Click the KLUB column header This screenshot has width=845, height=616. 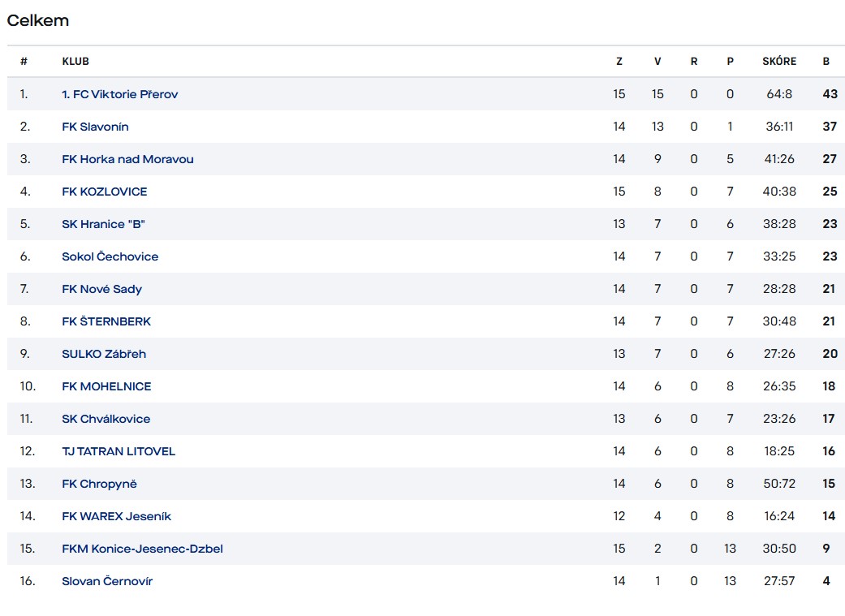tap(75, 62)
